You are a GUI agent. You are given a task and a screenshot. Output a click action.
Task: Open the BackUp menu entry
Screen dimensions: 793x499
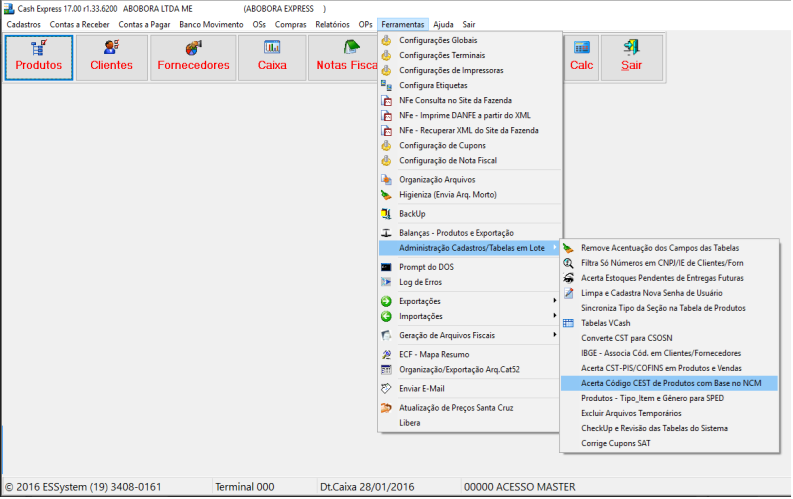pyautogui.click(x=412, y=214)
